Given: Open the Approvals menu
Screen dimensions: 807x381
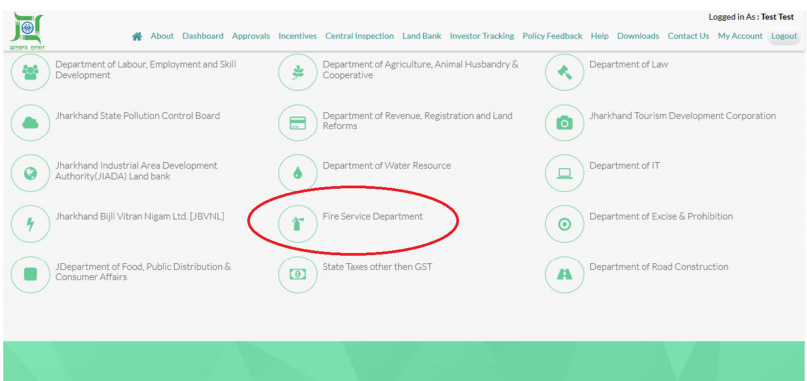Looking at the screenshot, I should 251,36.
